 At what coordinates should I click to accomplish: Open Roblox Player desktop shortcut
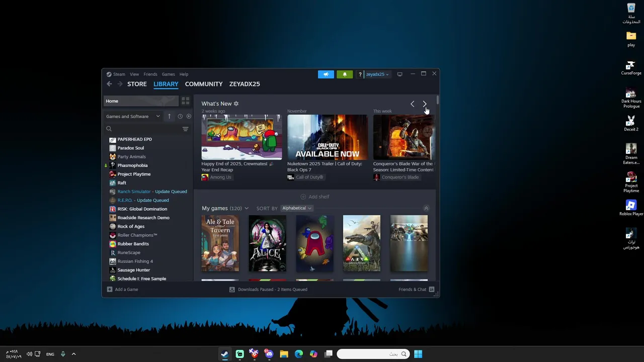click(x=631, y=208)
